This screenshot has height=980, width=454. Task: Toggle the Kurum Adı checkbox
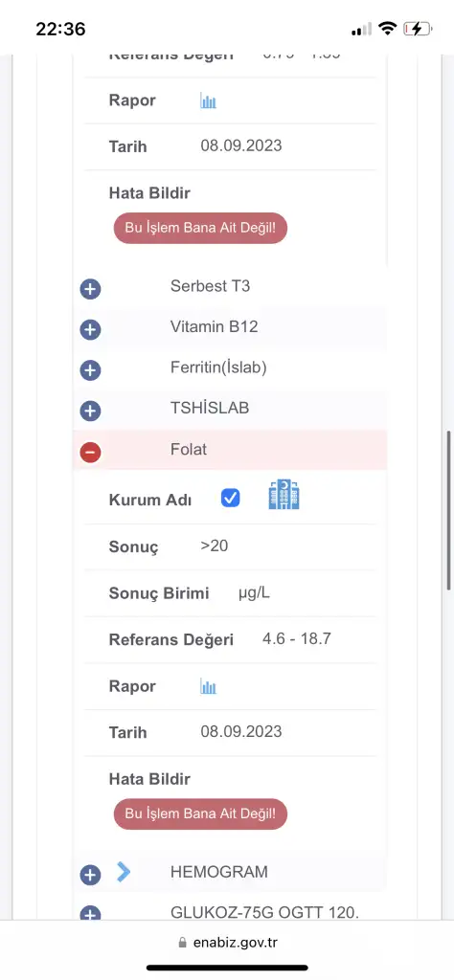tap(230, 498)
